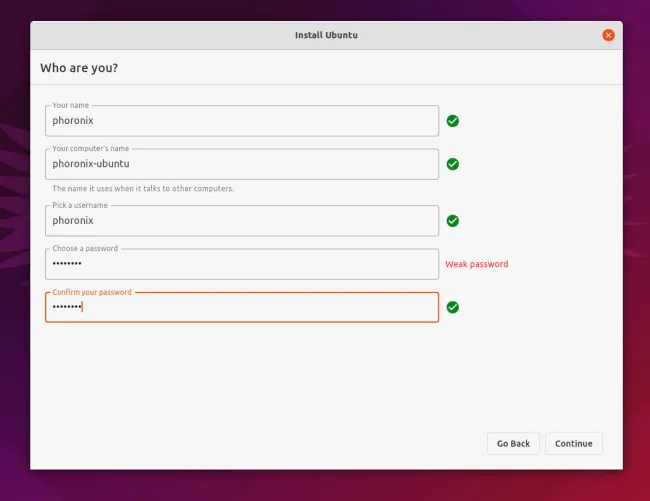Go Back to the previous installer step
Screen dimensions: 650x501
[513, 443]
